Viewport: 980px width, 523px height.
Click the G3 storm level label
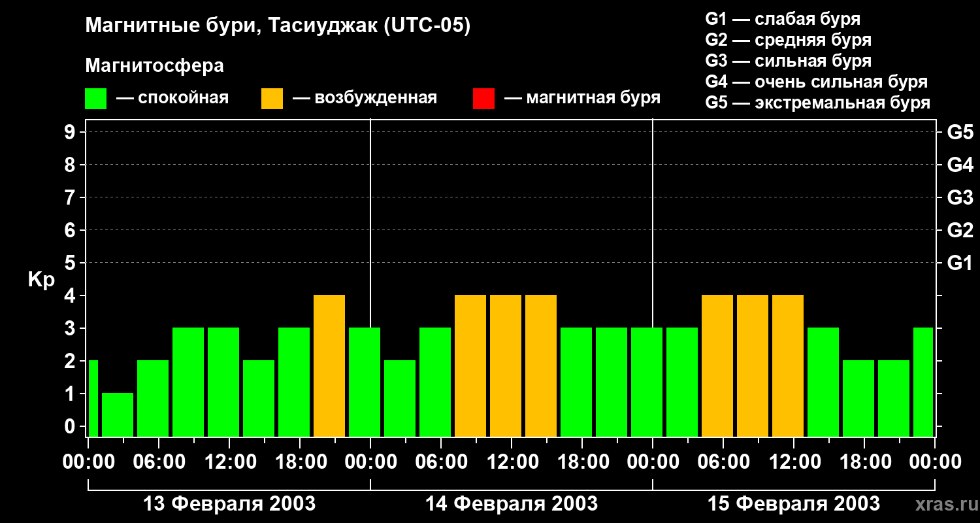coord(960,198)
